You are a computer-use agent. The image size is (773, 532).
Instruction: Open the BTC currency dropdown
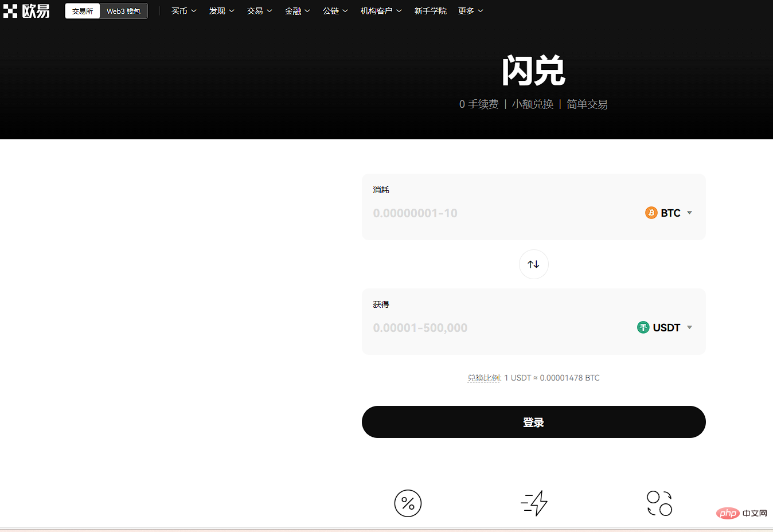[x=669, y=213]
